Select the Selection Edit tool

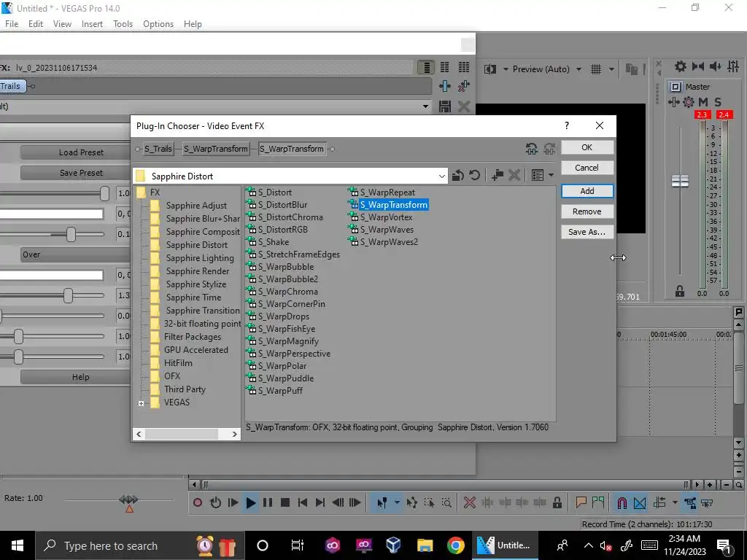click(429, 502)
